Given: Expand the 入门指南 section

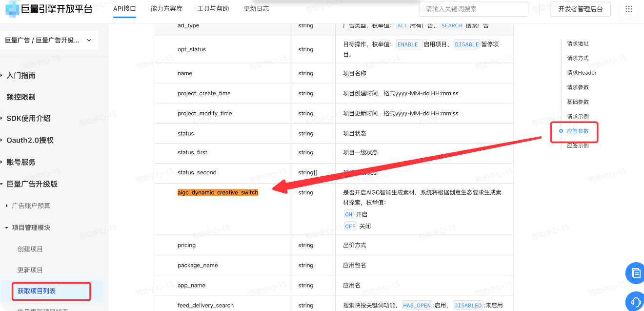Looking at the screenshot, I should pyautogui.click(x=21, y=76).
